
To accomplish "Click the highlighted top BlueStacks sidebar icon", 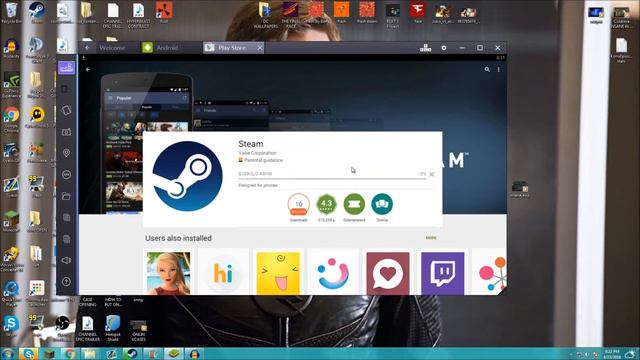I will [x=66, y=67].
